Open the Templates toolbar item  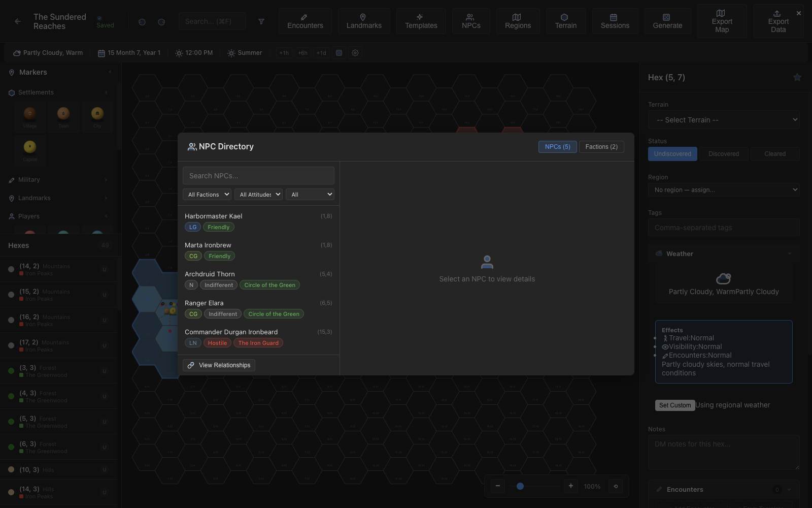coord(421,21)
